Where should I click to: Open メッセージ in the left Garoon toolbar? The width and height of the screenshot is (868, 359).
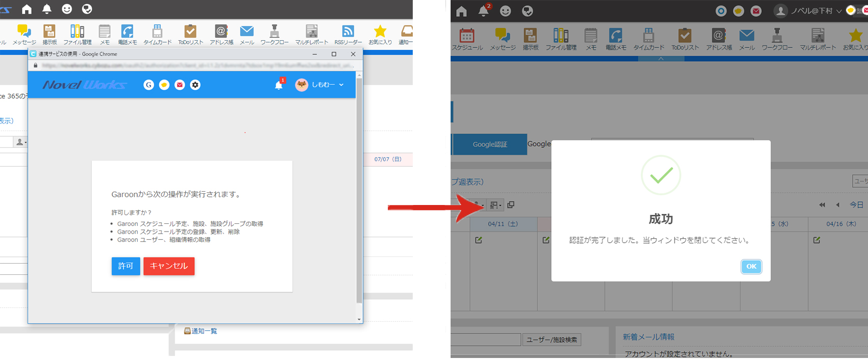click(x=24, y=35)
